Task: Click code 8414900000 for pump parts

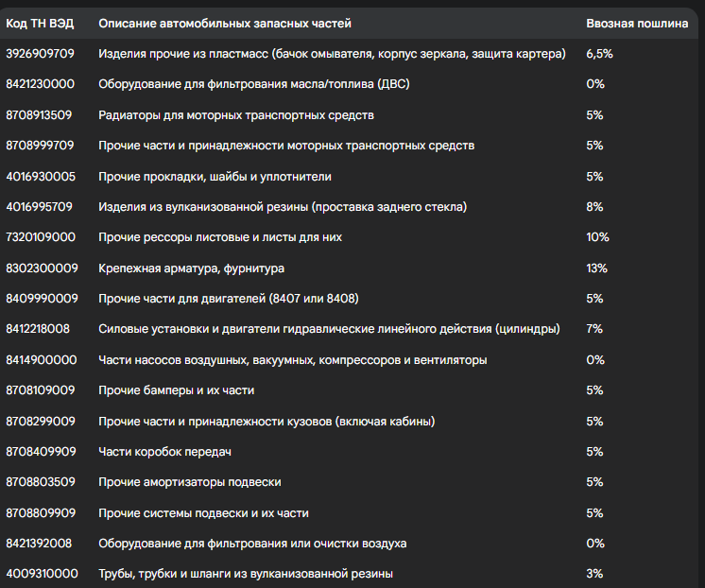Action: (x=42, y=360)
